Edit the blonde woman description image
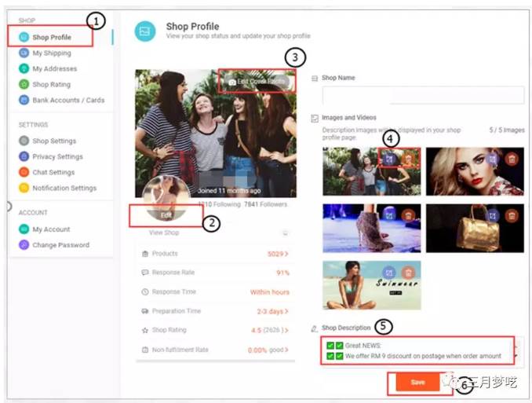This screenshot has width=532, height=403. click(492, 159)
